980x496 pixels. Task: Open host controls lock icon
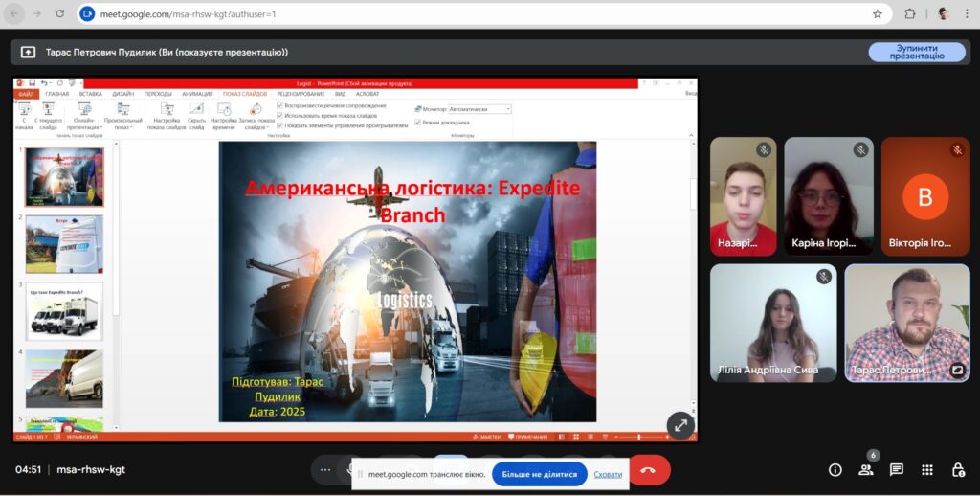[958, 470]
